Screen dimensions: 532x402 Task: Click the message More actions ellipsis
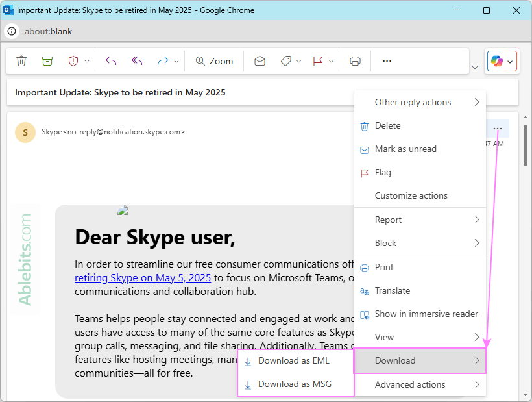click(498, 129)
